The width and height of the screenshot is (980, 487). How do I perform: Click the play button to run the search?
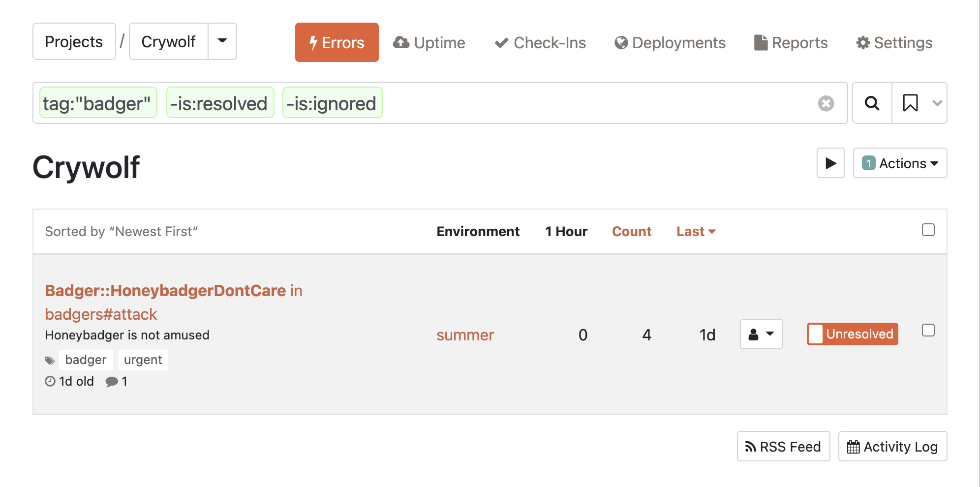point(830,163)
